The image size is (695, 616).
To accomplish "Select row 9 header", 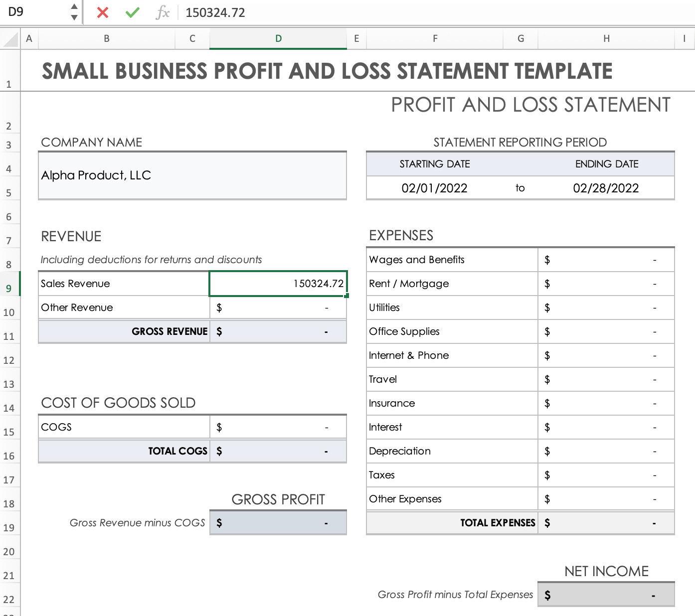I will 9,288.
